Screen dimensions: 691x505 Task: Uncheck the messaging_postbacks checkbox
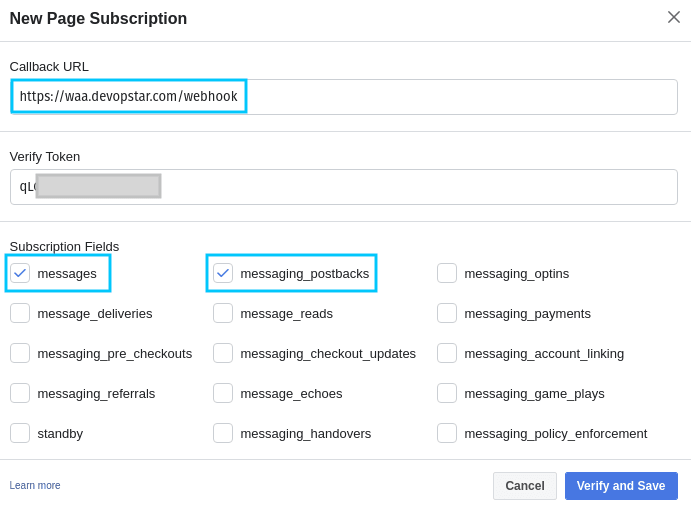tap(223, 273)
